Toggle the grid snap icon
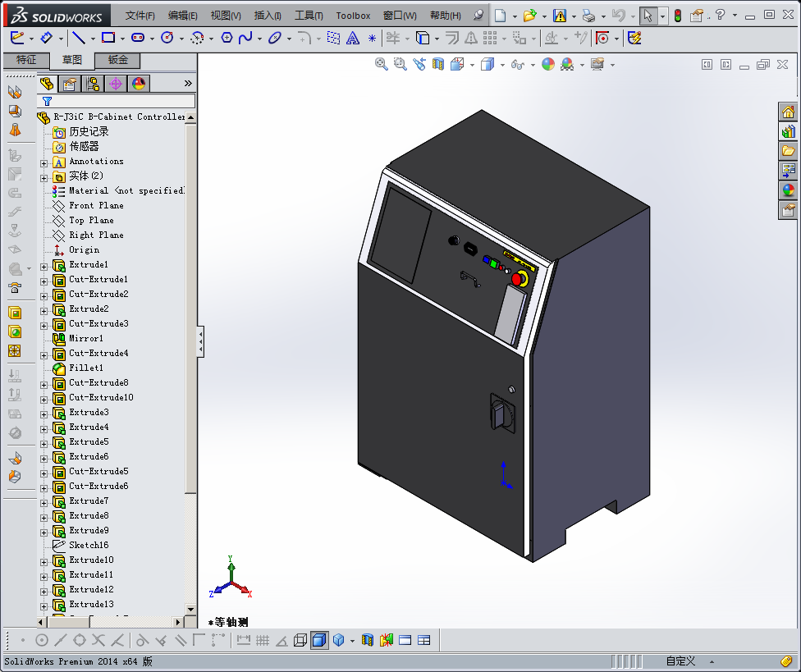Viewport: 801px width, 672px height. tap(263, 640)
